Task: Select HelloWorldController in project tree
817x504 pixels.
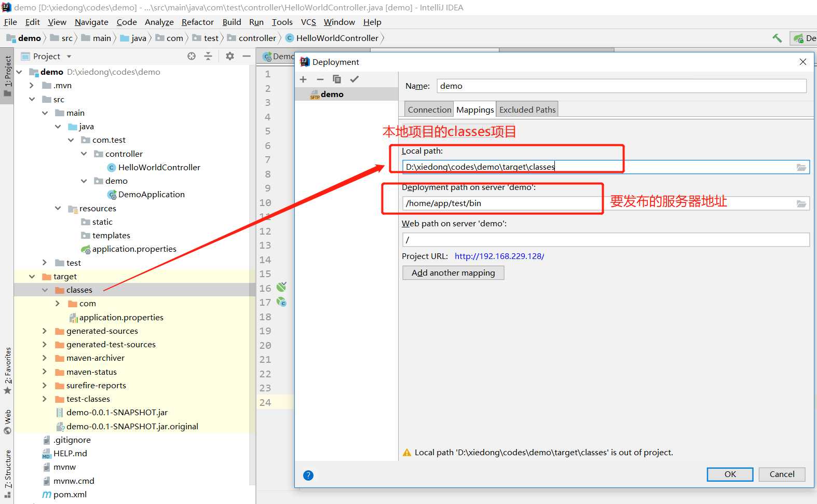Action: point(159,167)
